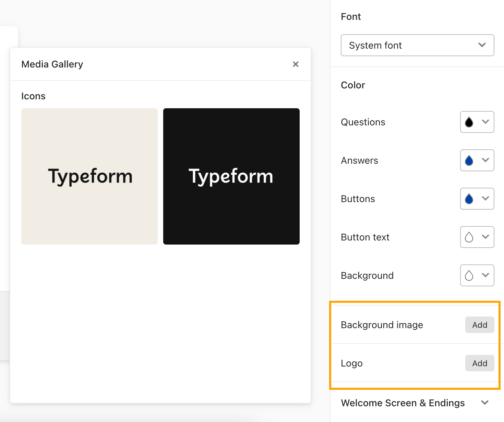Click the Buttons blue color swatch
The image size is (504, 422).
(x=469, y=199)
